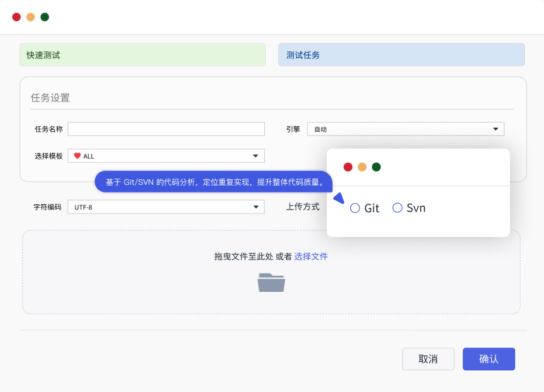Click the 任务名称 input field
This screenshot has height=392, width=544.
[x=166, y=129]
